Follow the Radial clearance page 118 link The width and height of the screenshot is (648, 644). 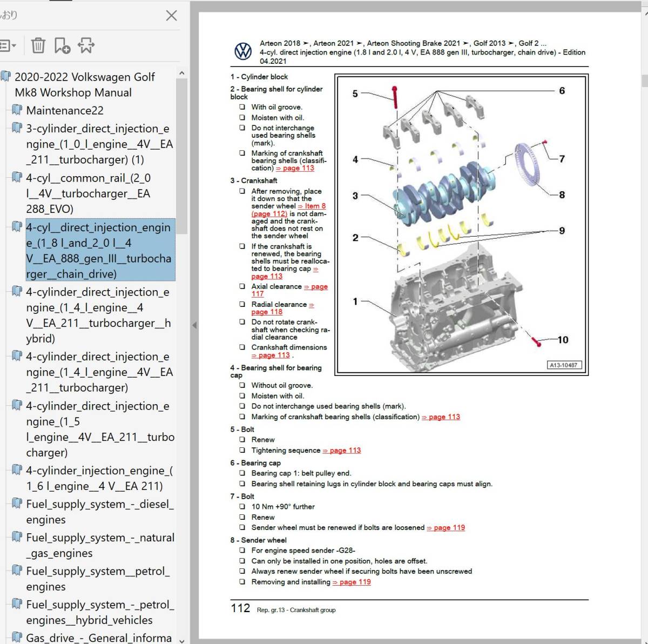pyautogui.click(x=283, y=308)
